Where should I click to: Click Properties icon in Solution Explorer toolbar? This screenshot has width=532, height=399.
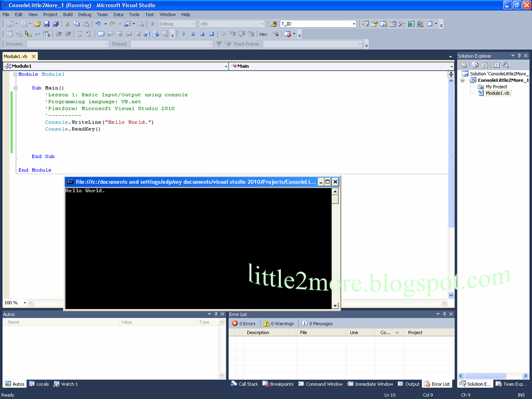tap(463, 65)
